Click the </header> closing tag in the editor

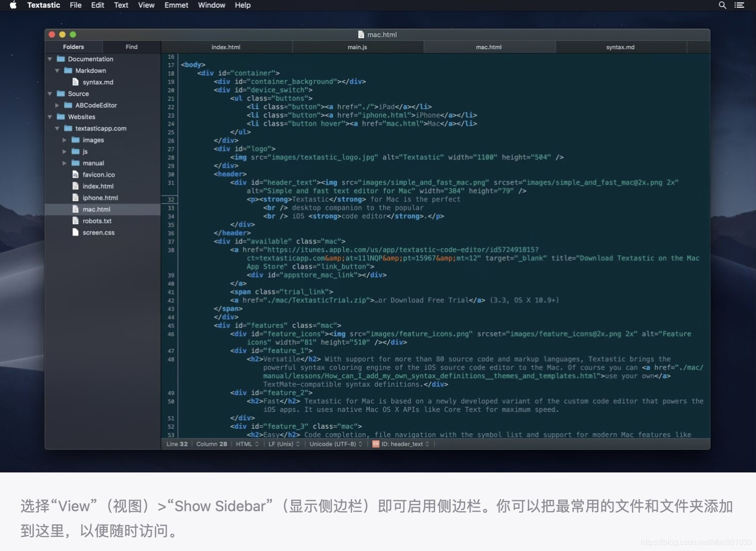(232, 233)
